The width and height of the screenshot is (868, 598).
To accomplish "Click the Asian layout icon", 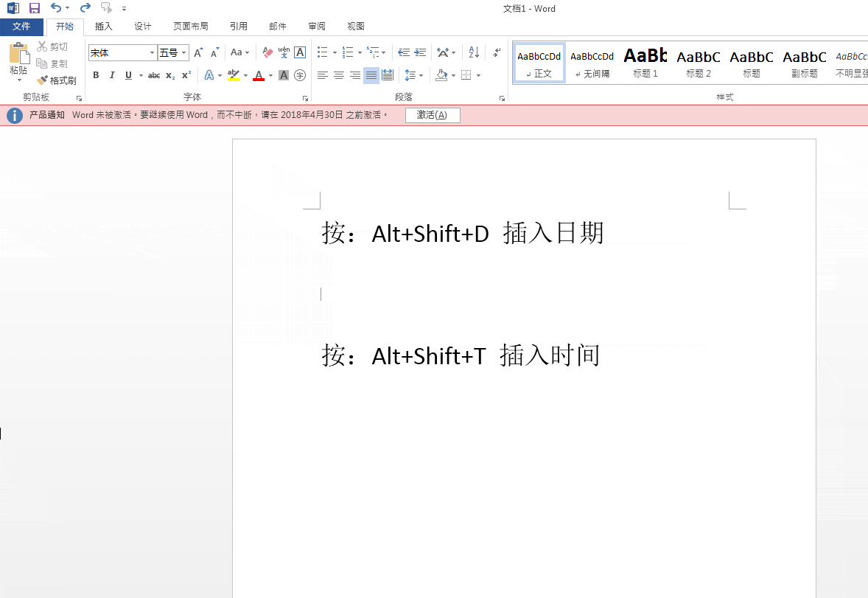I will [x=443, y=52].
